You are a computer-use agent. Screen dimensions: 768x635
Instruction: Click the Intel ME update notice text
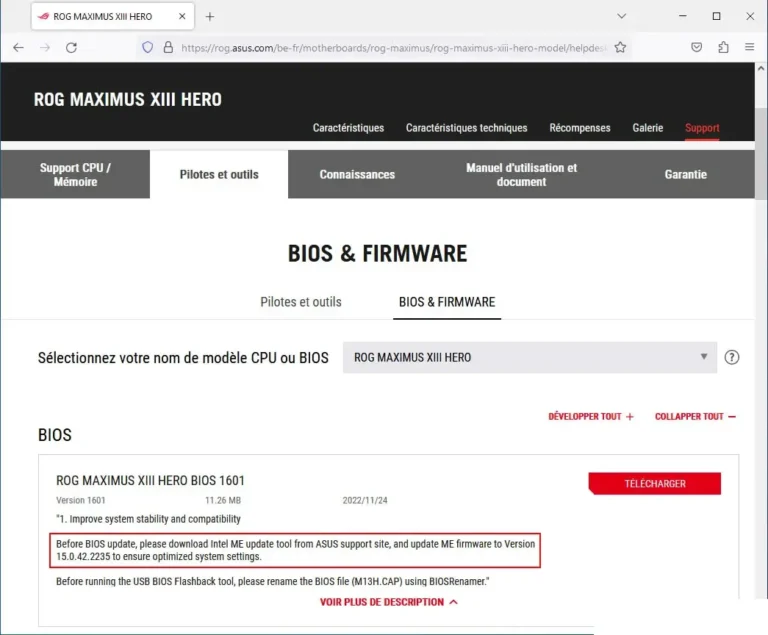coord(295,550)
